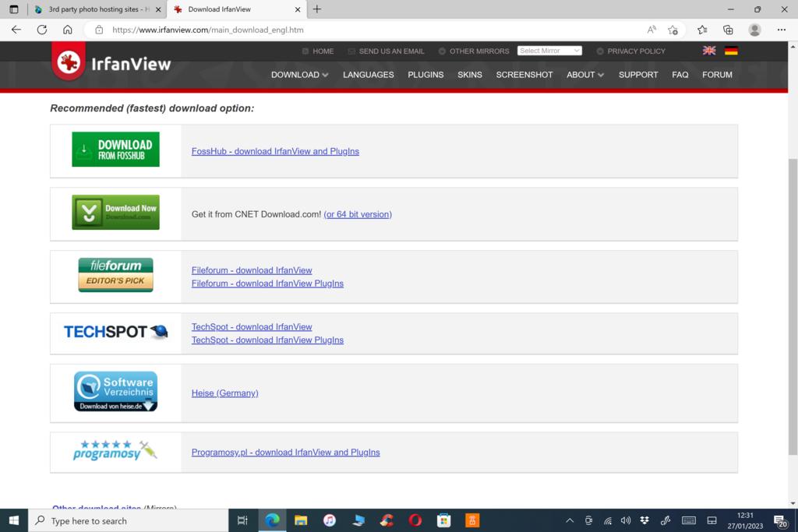The width and height of the screenshot is (798, 532).
Task: Open the PRIVACY POLICY link
Action: [x=636, y=51]
